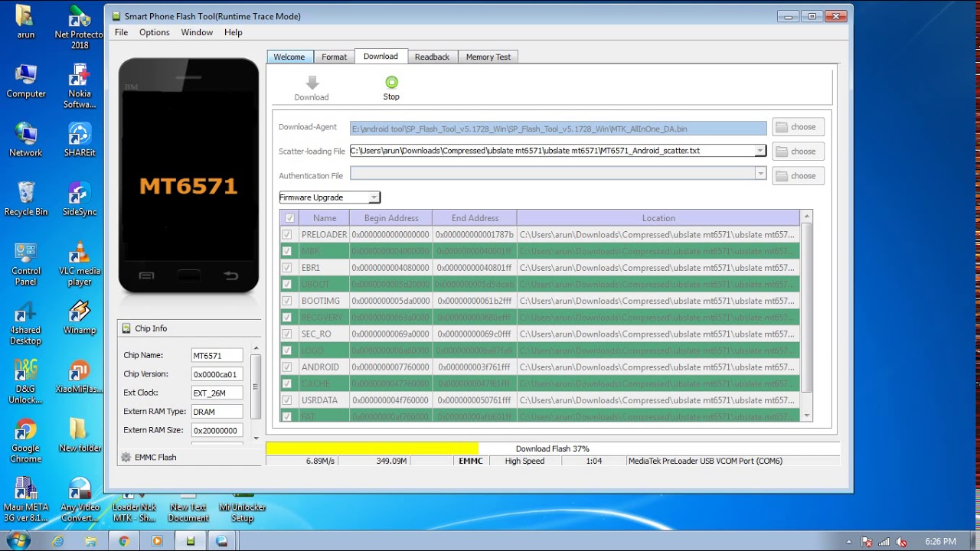Click choose button for Authentication File
The image size is (980, 551).
pos(798,176)
